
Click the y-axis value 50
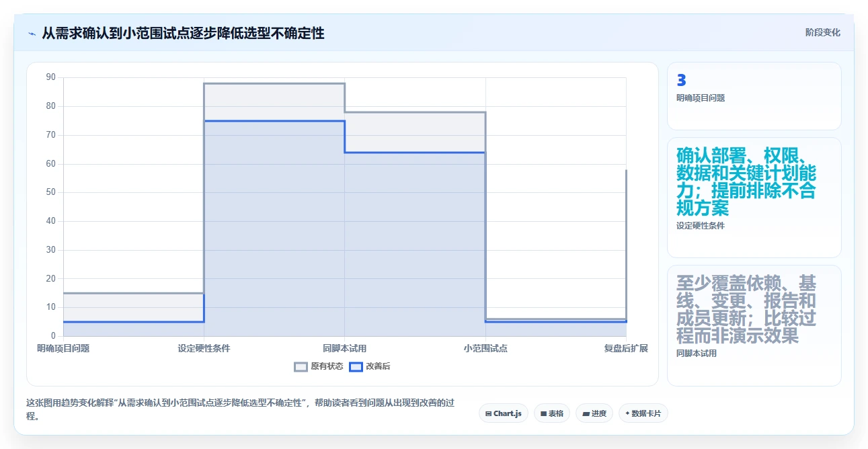[x=51, y=192]
